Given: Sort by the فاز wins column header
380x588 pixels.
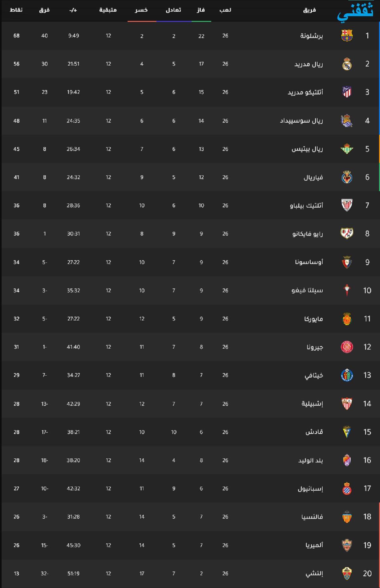Looking at the screenshot, I should [x=201, y=10].
